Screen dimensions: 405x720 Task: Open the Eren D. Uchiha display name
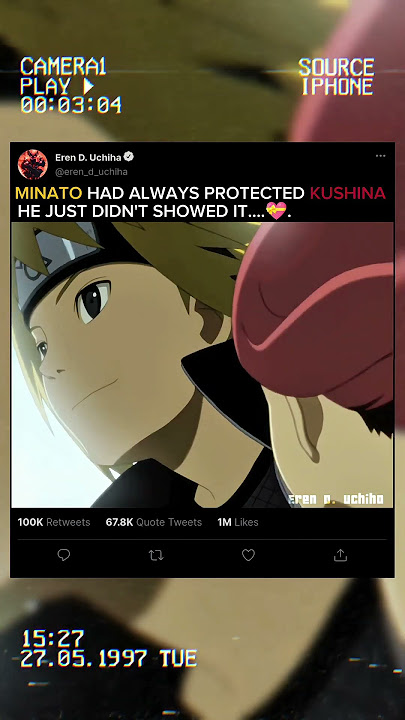click(88, 158)
